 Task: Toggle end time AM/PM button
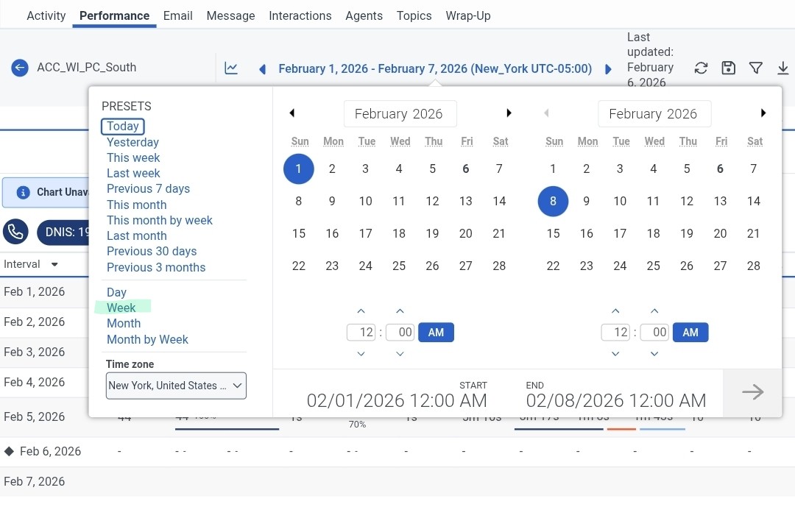coord(690,333)
